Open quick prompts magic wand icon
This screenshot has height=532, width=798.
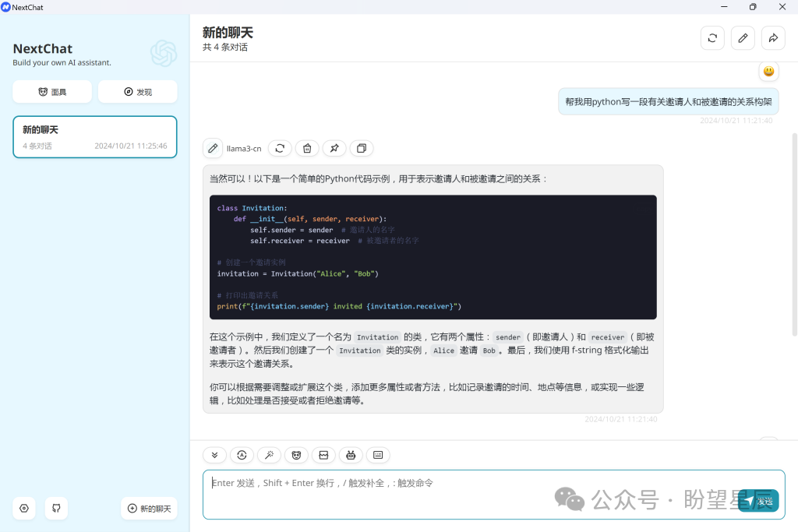[269, 455]
